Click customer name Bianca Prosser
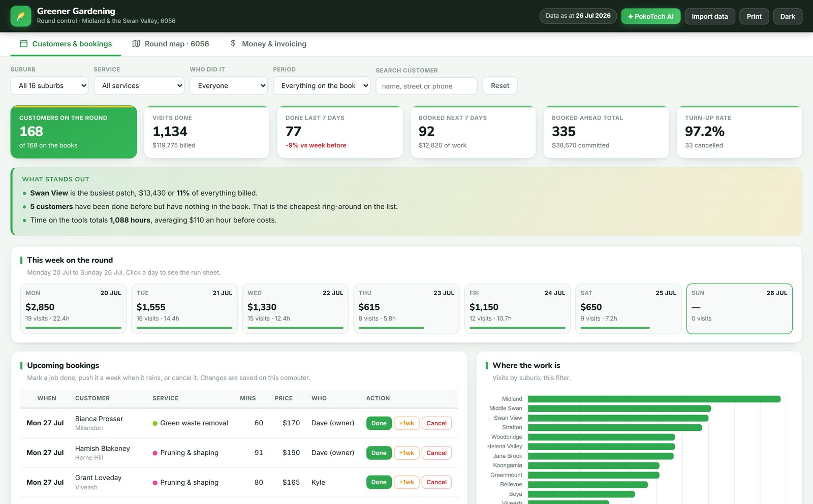The image size is (813, 504). pos(99,419)
